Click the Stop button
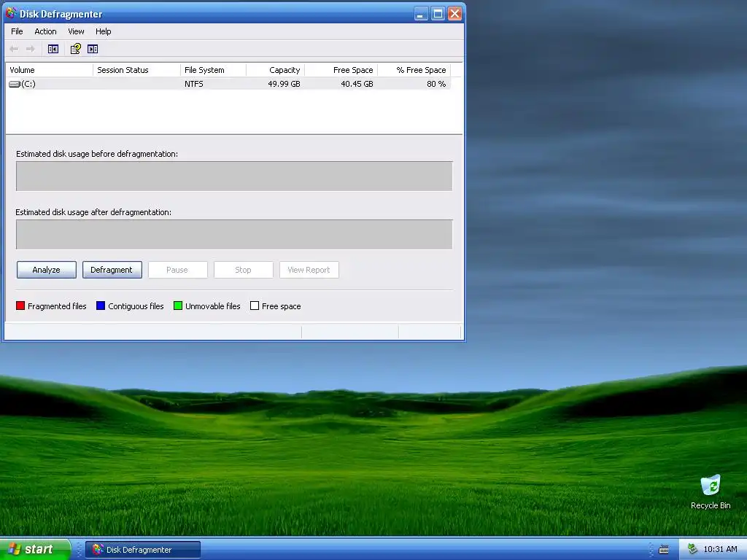 [x=244, y=270]
